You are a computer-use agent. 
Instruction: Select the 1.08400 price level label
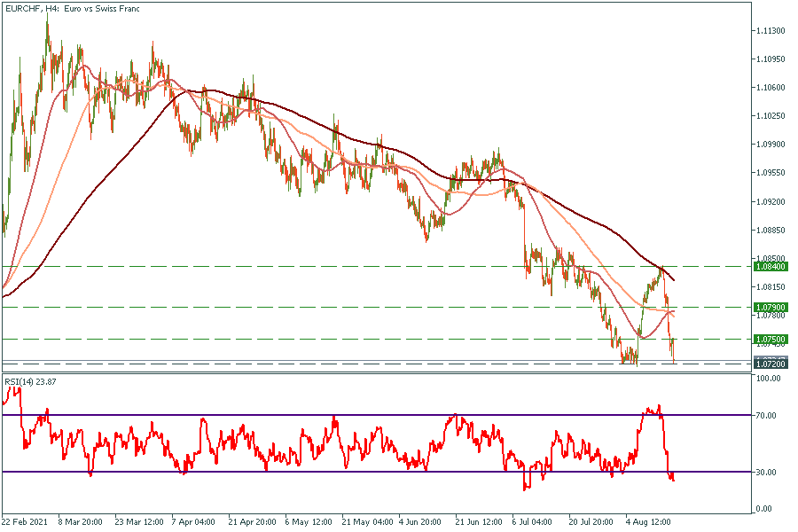[x=770, y=266]
